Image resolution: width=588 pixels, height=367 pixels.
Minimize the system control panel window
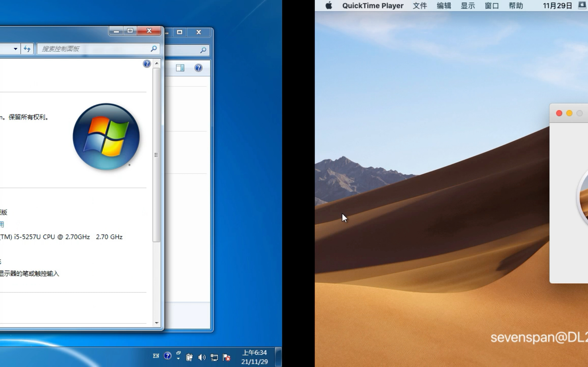tap(116, 31)
